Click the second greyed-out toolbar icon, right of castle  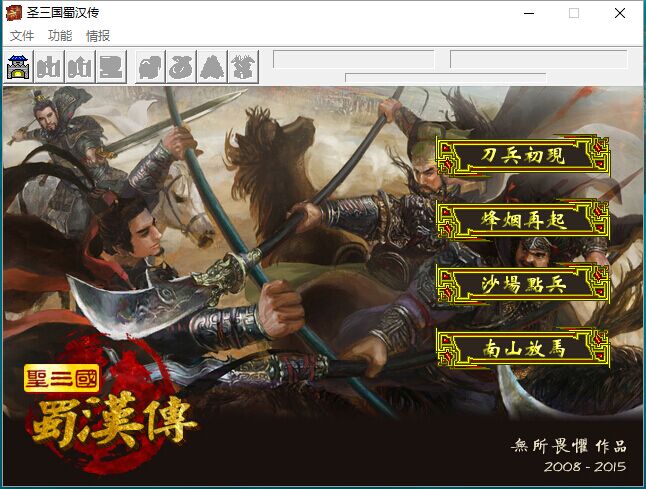point(49,67)
